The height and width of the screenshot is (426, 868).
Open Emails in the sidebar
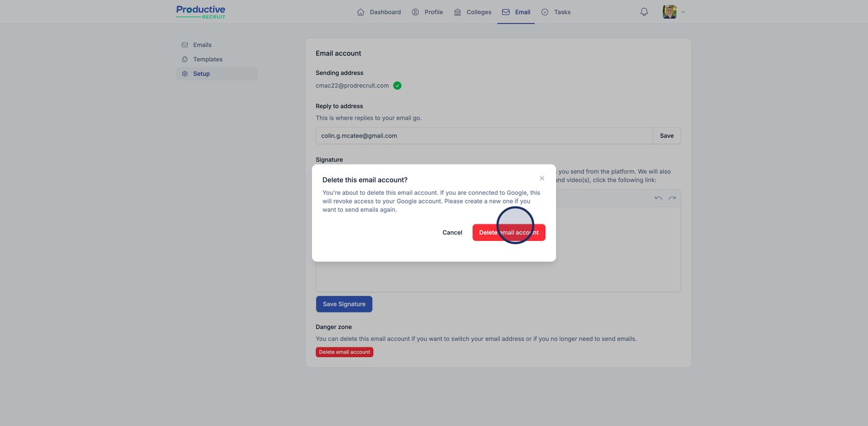(202, 45)
